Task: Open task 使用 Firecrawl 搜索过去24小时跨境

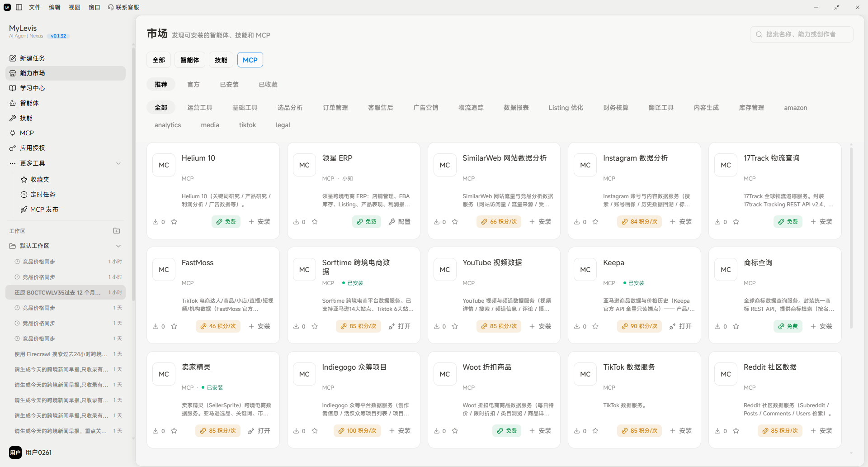Action: click(66, 354)
